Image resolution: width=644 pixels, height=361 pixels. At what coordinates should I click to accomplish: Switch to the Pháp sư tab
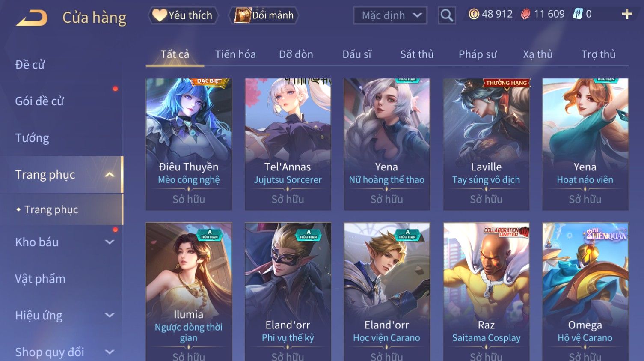click(478, 54)
